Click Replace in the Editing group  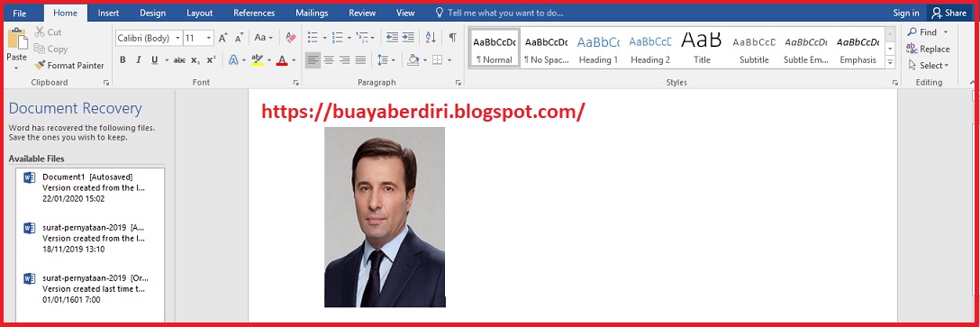click(x=928, y=49)
